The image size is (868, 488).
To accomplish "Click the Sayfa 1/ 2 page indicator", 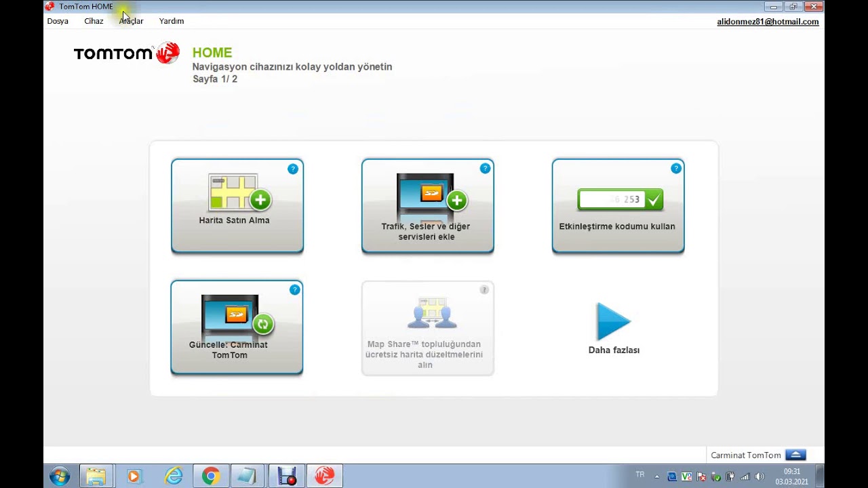I will (215, 79).
